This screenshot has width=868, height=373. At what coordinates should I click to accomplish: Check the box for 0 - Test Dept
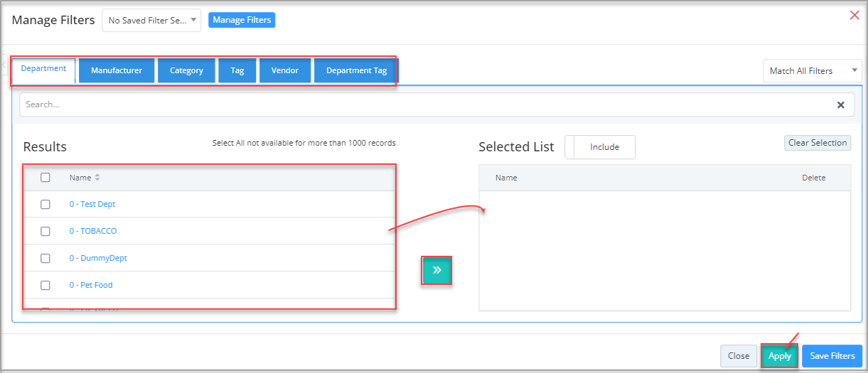(x=45, y=205)
